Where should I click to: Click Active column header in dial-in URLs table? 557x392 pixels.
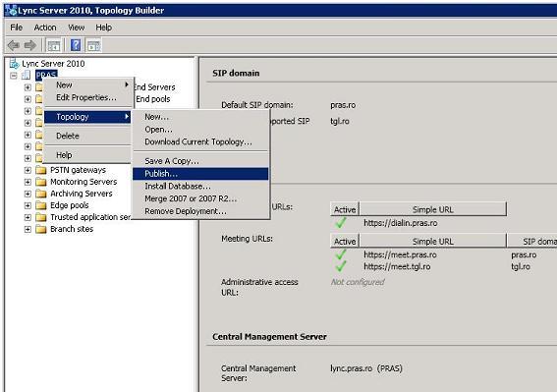(x=345, y=209)
